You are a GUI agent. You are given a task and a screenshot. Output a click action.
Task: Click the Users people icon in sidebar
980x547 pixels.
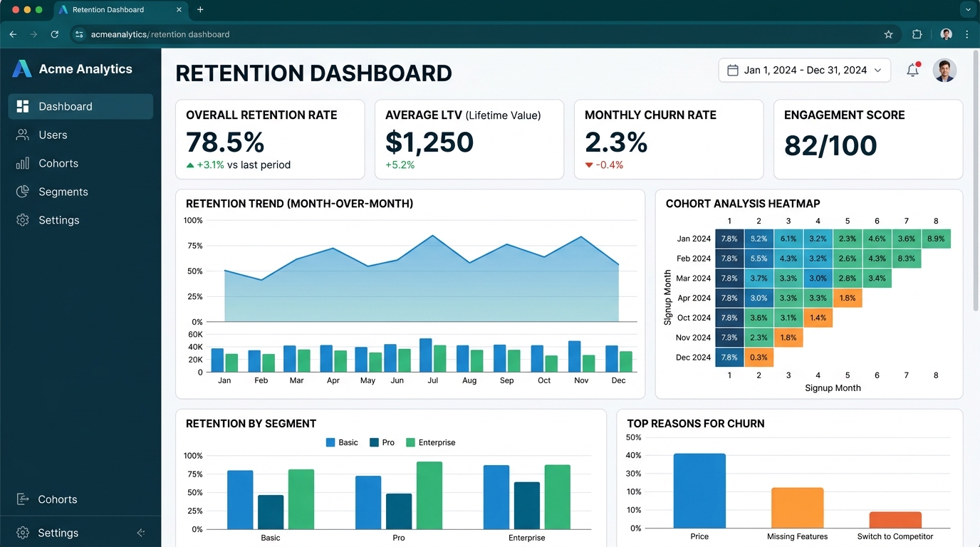pyautogui.click(x=23, y=135)
